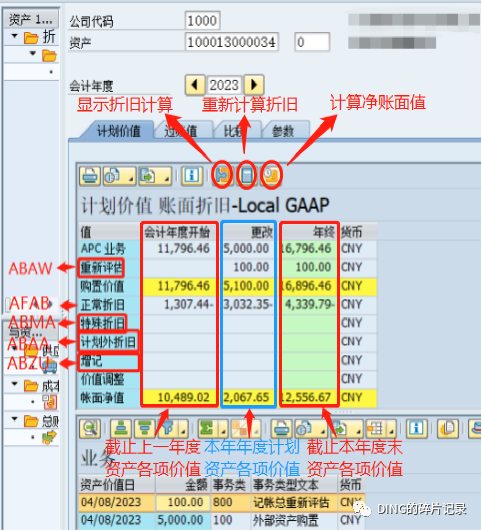Switch to the 计划价值 tab
482x531 pixels.
point(118,131)
